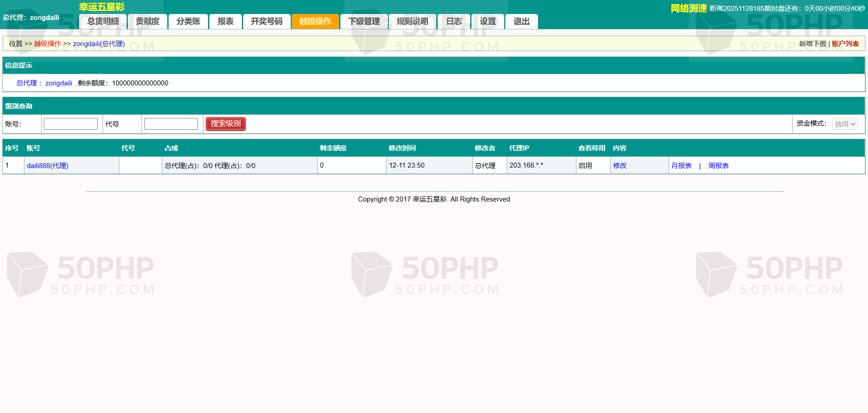
Task: Open the 日志 tab
Action: pyautogui.click(x=454, y=21)
